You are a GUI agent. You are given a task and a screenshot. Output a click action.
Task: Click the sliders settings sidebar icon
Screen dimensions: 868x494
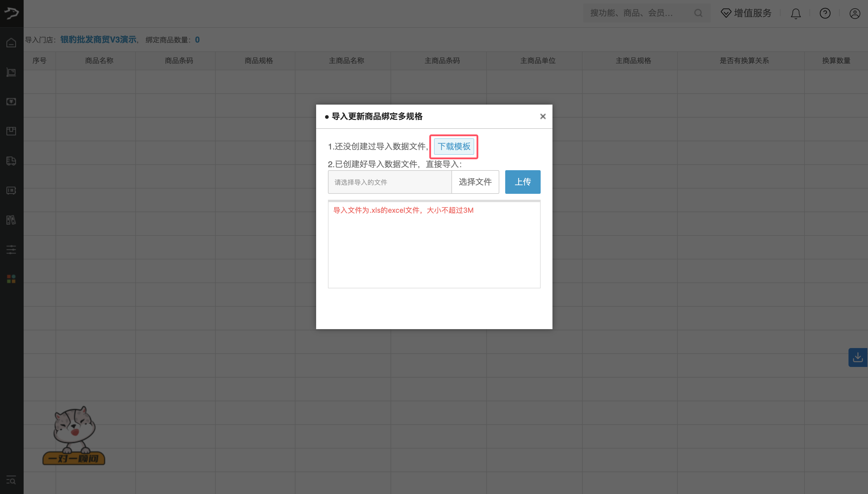point(11,249)
